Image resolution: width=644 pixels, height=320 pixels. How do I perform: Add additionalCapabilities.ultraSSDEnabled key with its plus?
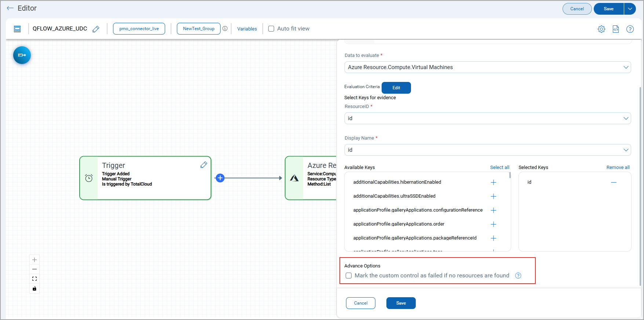(x=494, y=196)
